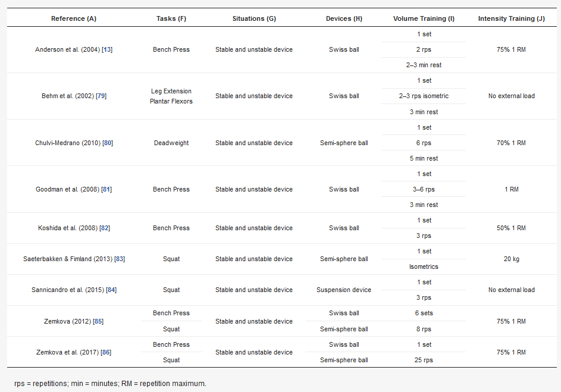561x392 pixels.
Task: Open reference 85 for Zemkova (2012)
Action: (x=98, y=322)
